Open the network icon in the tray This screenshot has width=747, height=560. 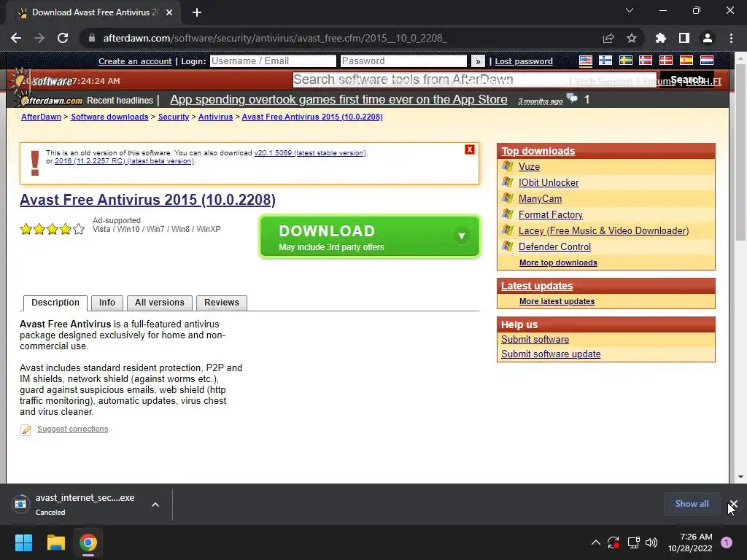pyautogui.click(x=633, y=542)
